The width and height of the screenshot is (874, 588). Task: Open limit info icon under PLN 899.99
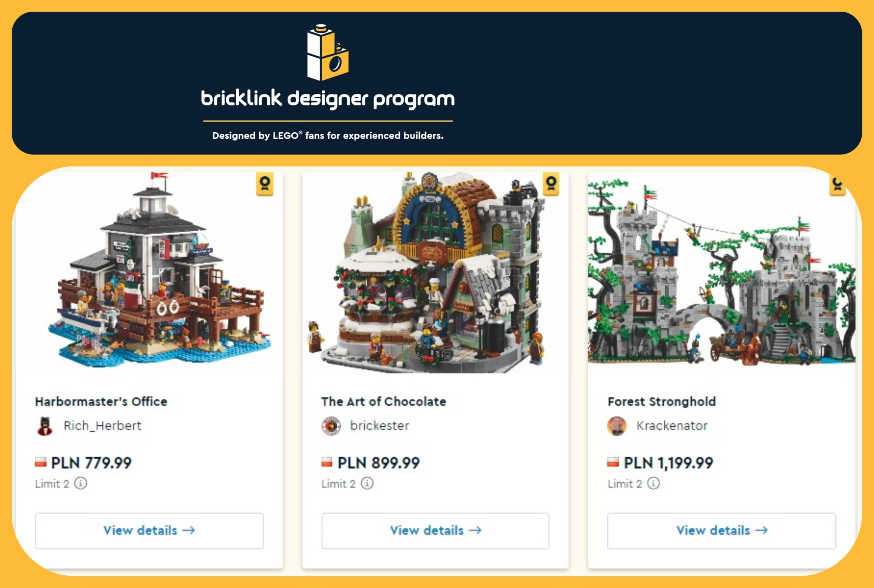click(367, 483)
